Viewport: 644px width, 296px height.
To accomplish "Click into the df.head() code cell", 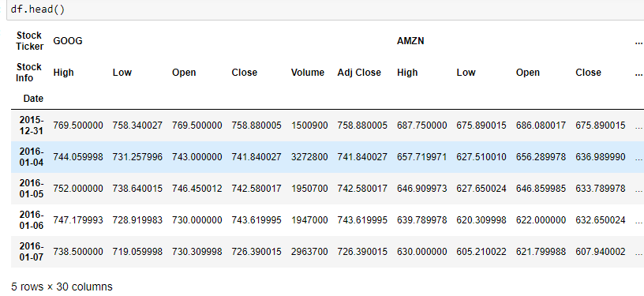I will 324,9.
